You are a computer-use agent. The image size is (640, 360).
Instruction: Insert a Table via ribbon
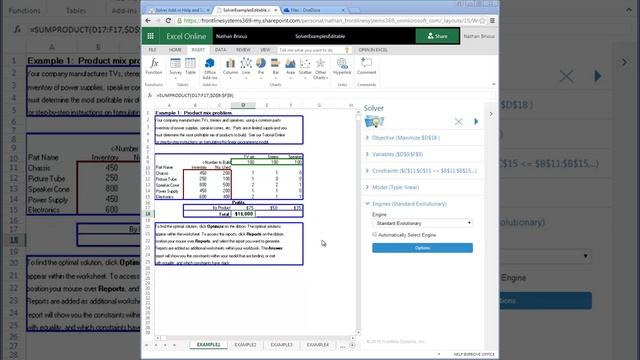pyautogui.click(x=190, y=67)
